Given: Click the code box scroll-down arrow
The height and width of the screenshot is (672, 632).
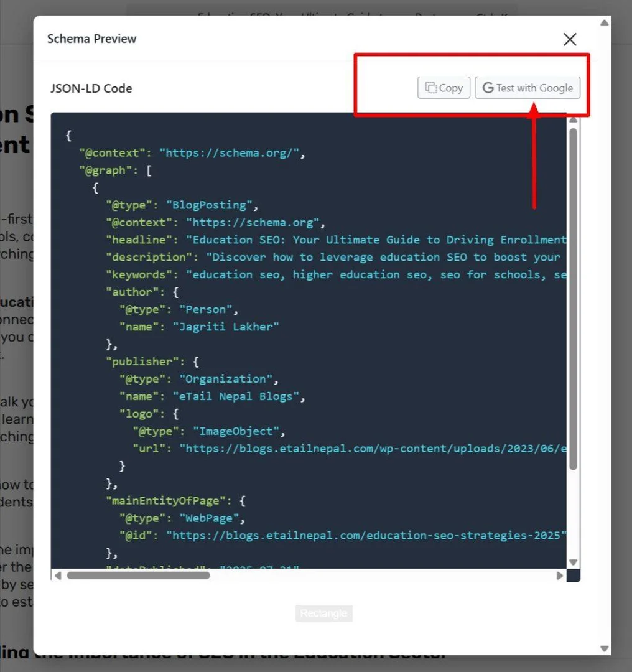Looking at the screenshot, I should pos(573,562).
